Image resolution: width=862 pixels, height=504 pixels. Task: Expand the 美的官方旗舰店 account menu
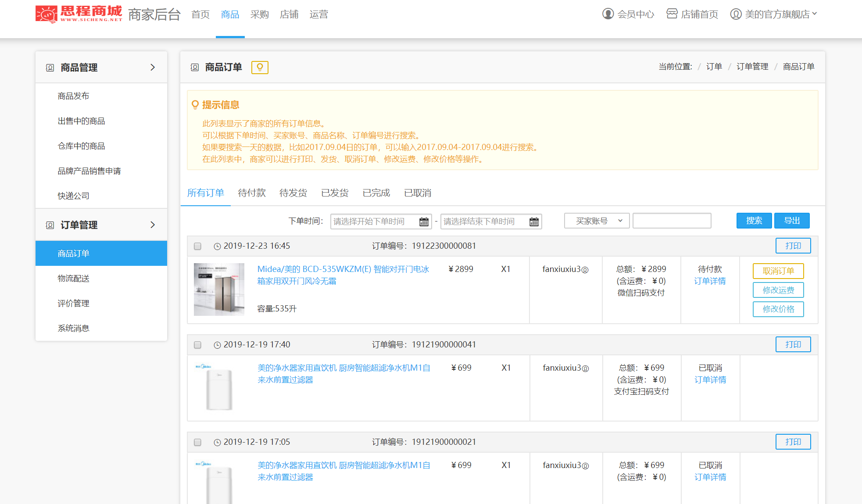pos(815,14)
